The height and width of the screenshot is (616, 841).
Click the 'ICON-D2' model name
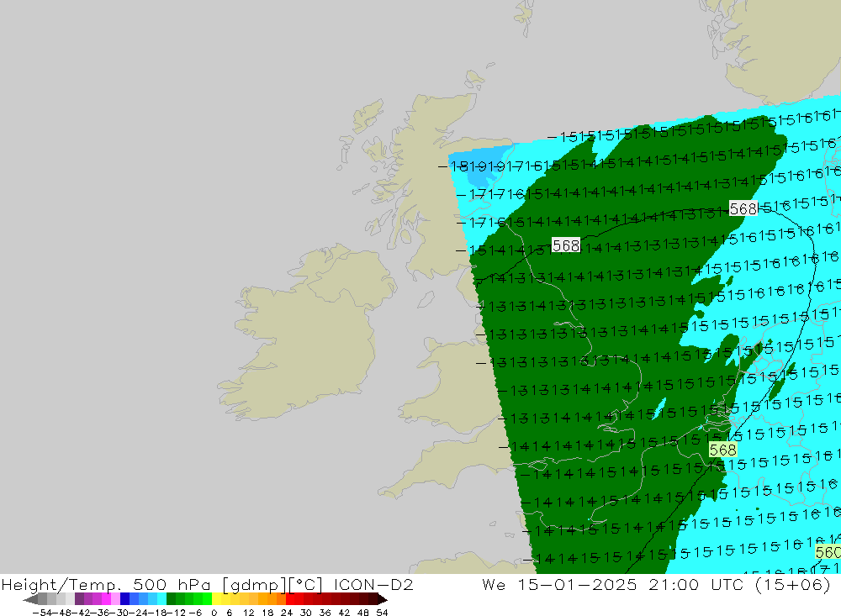click(374, 584)
